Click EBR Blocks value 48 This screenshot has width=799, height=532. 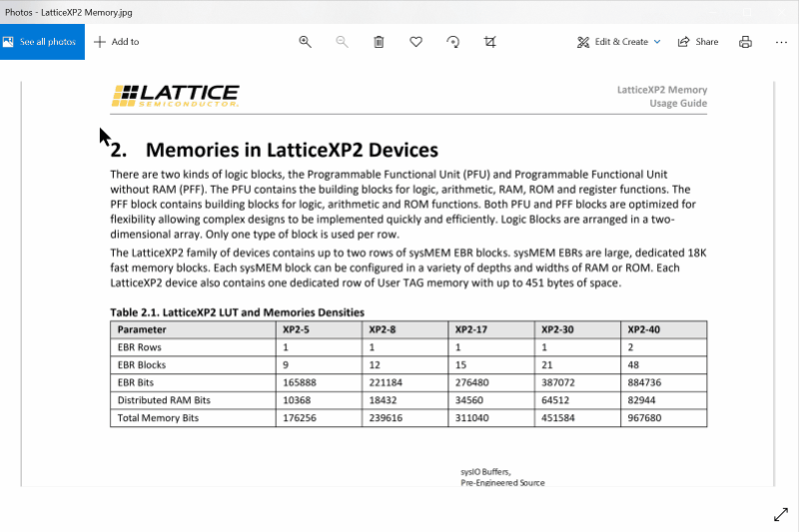pyautogui.click(x=633, y=365)
